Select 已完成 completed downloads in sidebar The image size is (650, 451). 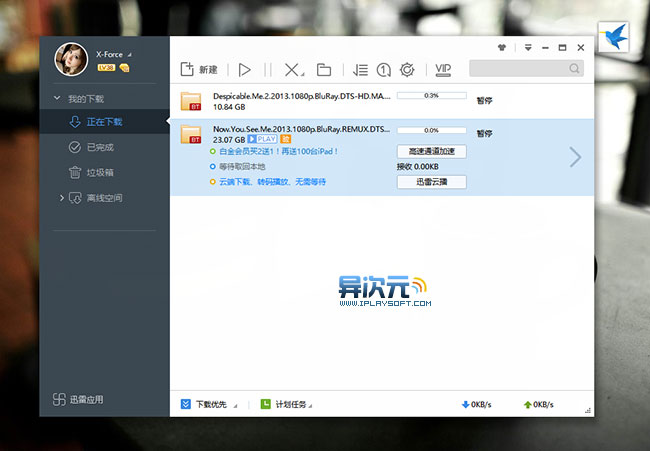click(x=100, y=147)
